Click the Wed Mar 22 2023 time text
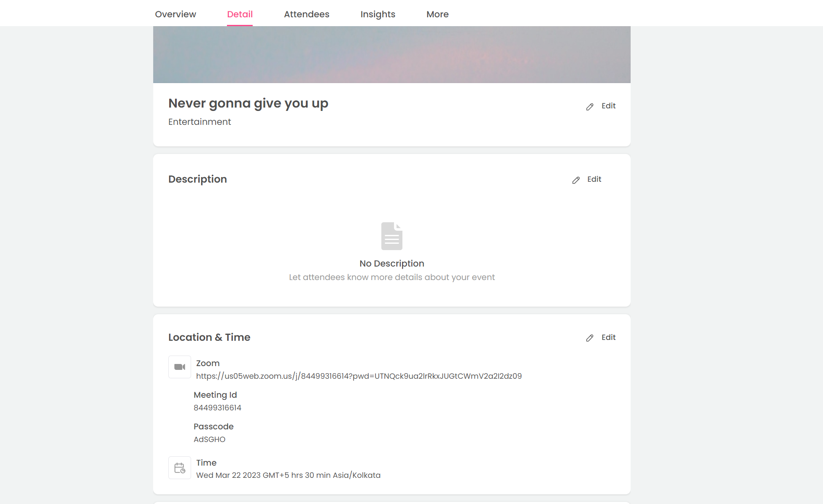 pos(288,475)
